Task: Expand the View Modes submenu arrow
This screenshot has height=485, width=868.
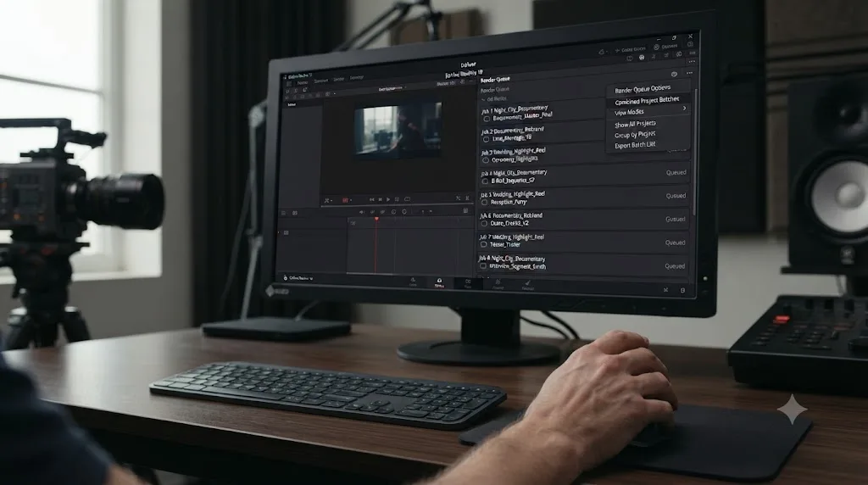Action: pos(684,109)
